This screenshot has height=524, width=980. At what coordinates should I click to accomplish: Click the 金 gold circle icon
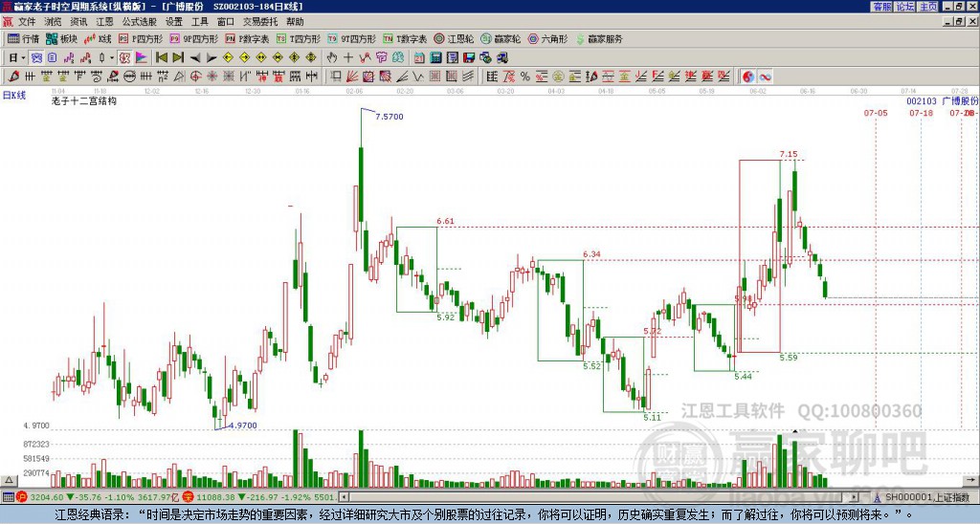coord(558,76)
